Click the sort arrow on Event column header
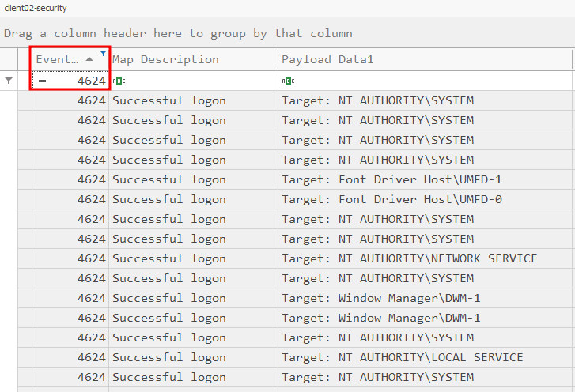The width and height of the screenshot is (575, 392). (89, 59)
